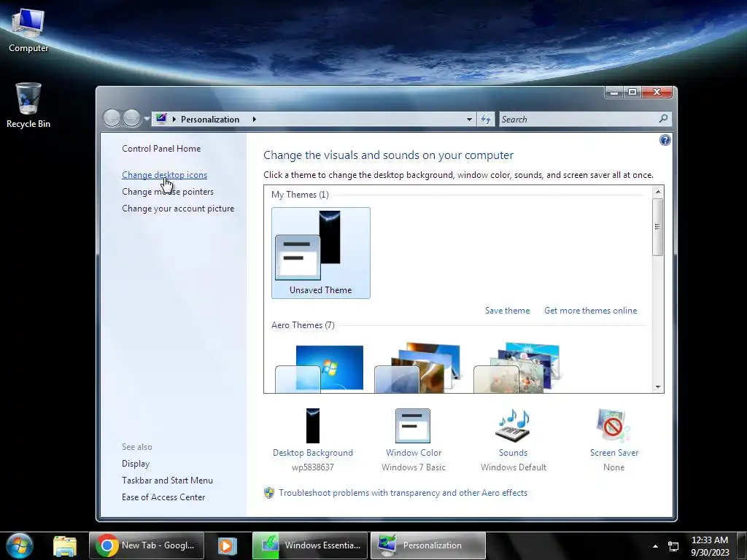Open Windows Media Player from taskbar
Image resolution: width=747 pixels, height=560 pixels.
click(x=228, y=545)
